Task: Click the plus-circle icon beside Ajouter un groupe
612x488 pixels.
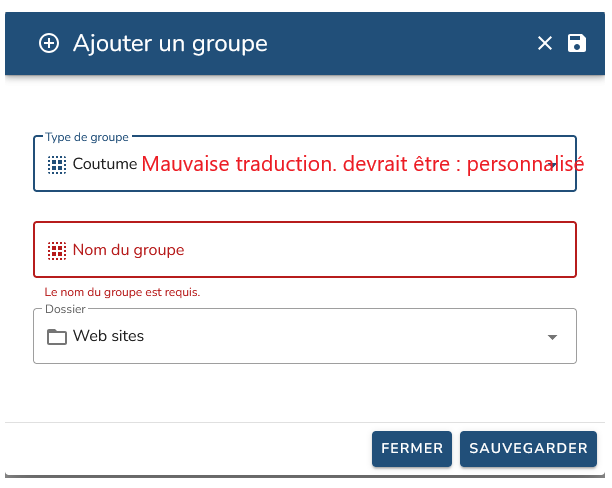Action: pyautogui.click(x=49, y=43)
